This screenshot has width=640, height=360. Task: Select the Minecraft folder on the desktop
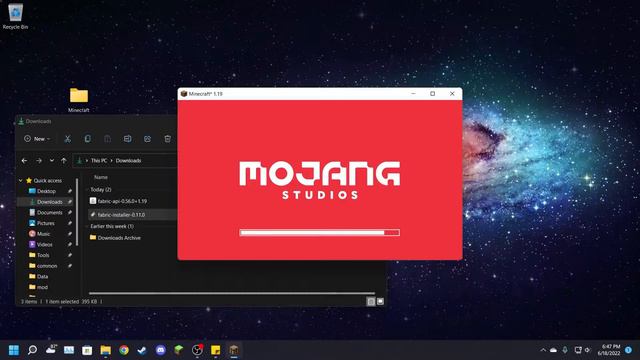(x=79, y=100)
